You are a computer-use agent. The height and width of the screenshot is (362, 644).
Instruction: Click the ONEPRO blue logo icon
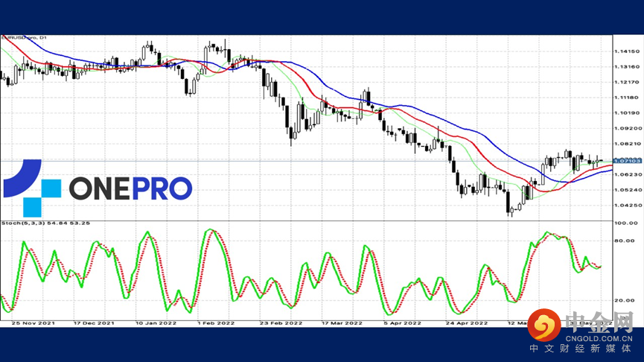click(x=32, y=188)
